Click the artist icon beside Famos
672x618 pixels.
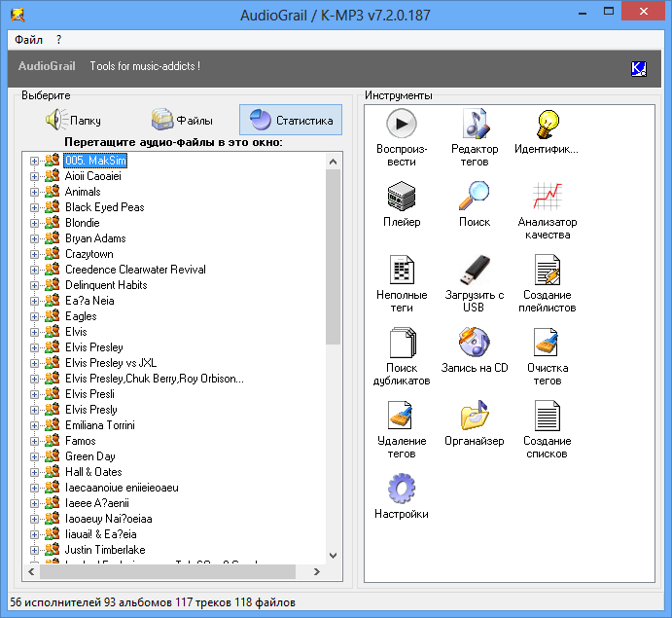pyautogui.click(x=53, y=440)
